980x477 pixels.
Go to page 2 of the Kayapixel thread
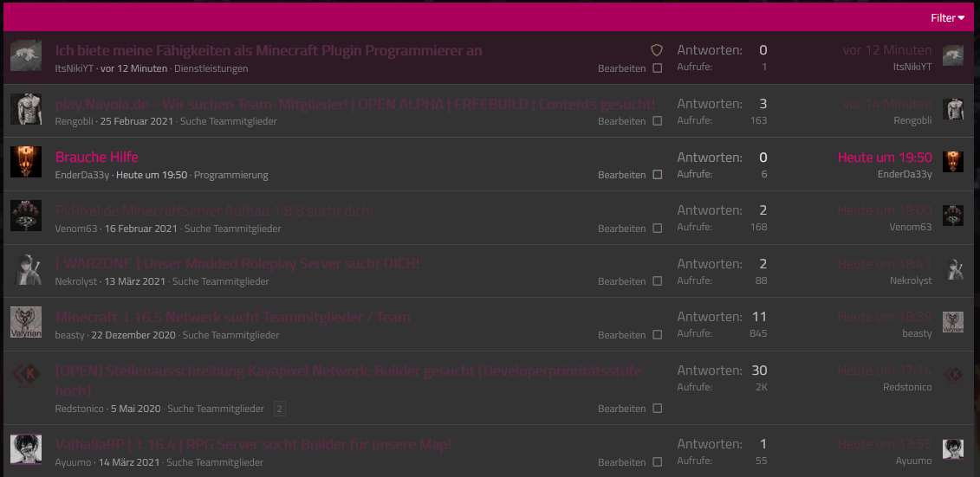[x=279, y=409]
